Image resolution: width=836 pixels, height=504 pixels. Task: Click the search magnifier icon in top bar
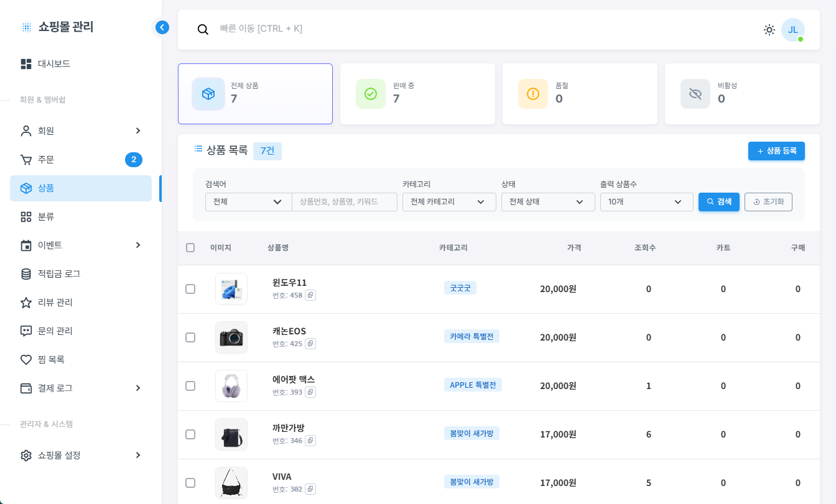(x=203, y=29)
